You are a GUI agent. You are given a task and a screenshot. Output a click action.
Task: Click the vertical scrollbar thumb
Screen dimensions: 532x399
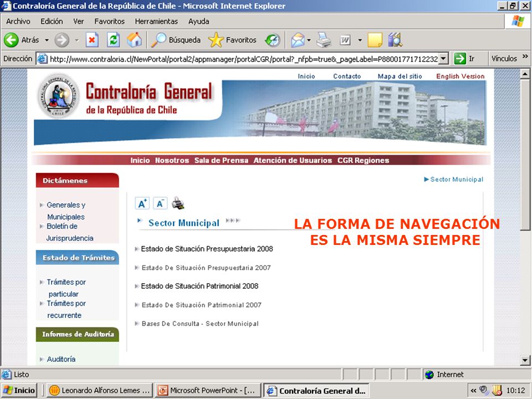click(x=525, y=155)
